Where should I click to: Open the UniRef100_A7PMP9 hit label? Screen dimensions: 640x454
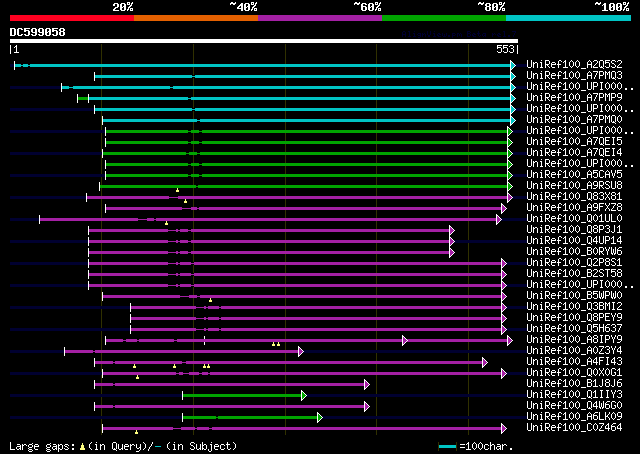(x=574, y=98)
